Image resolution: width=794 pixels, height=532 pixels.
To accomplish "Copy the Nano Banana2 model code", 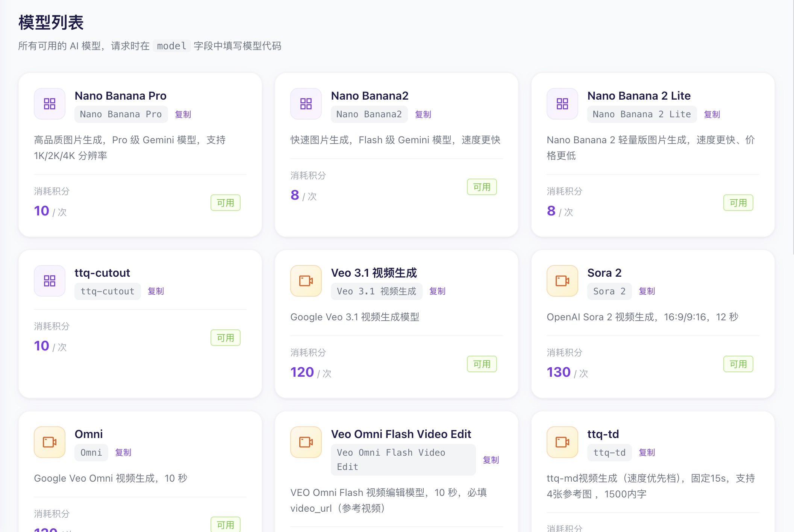I will pyautogui.click(x=423, y=114).
